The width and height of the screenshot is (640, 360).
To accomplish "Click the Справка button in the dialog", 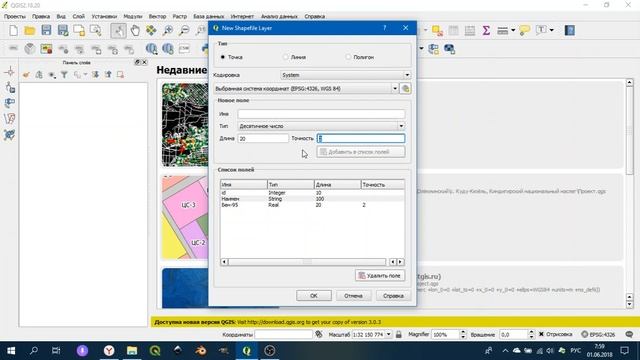I will [393, 296].
